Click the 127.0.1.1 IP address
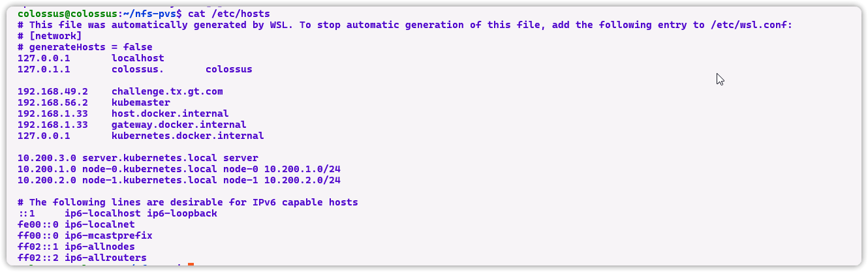868x272 pixels. click(x=44, y=69)
